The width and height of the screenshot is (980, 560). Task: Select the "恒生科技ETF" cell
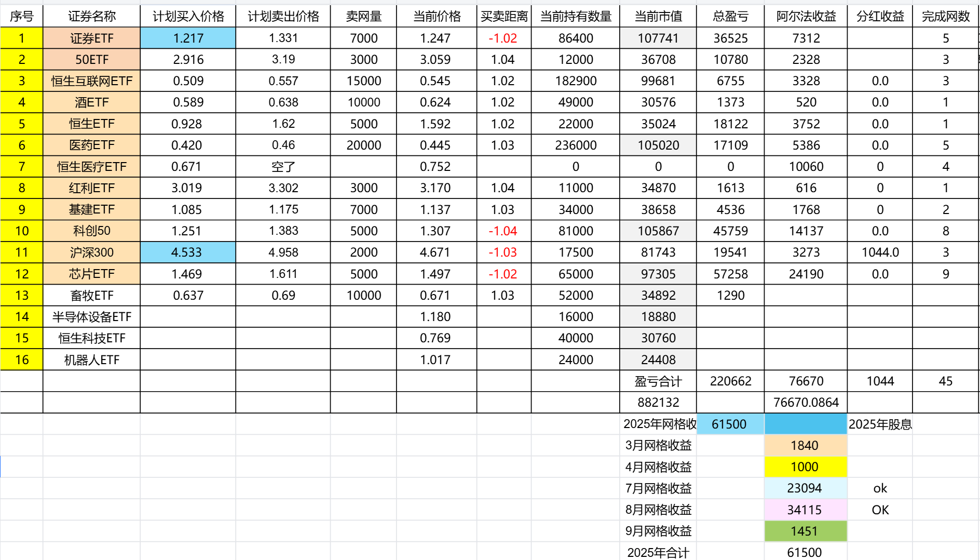[x=91, y=338]
